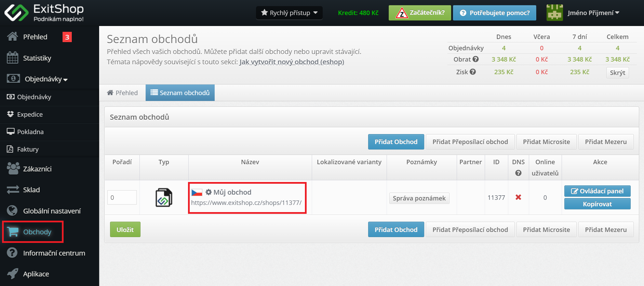Click the Czech flag icon for Můj obchod
This screenshot has height=286, width=644.
pos(197,192)
